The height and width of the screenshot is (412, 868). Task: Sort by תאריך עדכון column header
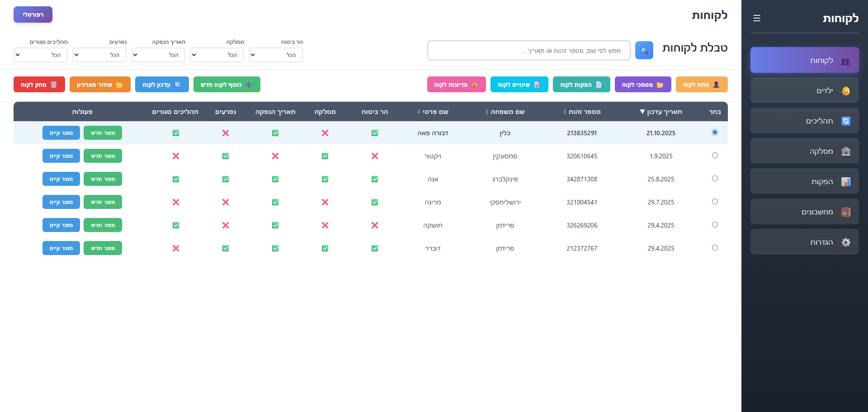660,112
